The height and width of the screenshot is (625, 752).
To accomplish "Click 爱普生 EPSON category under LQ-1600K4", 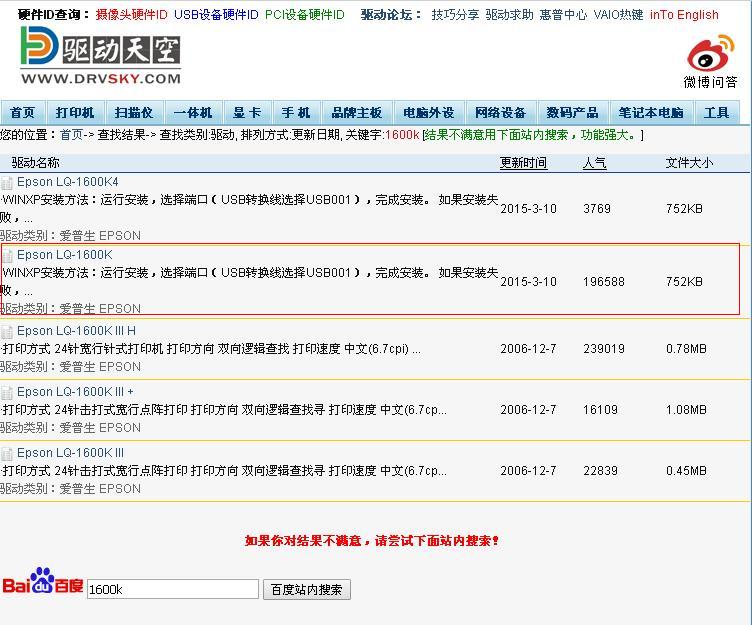I will point(100,236).
